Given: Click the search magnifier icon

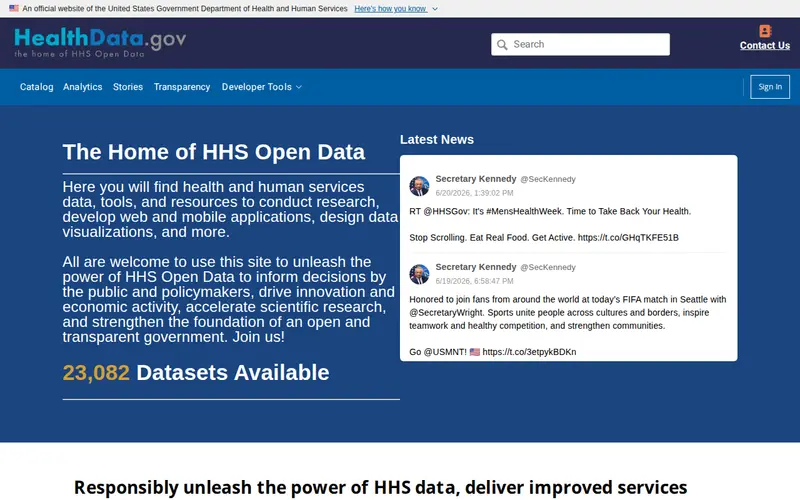Looking at the screenshot, I should coord(502,45).
